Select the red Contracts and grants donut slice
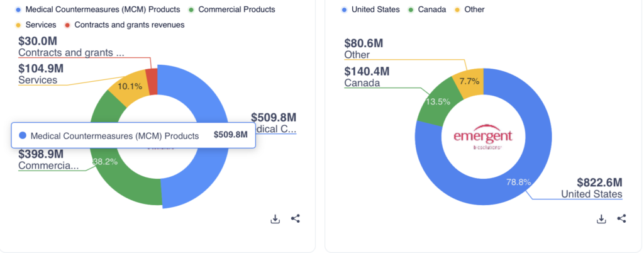Image resolution: width=644 pixels, height=253 pixels. tap(151, 80)
